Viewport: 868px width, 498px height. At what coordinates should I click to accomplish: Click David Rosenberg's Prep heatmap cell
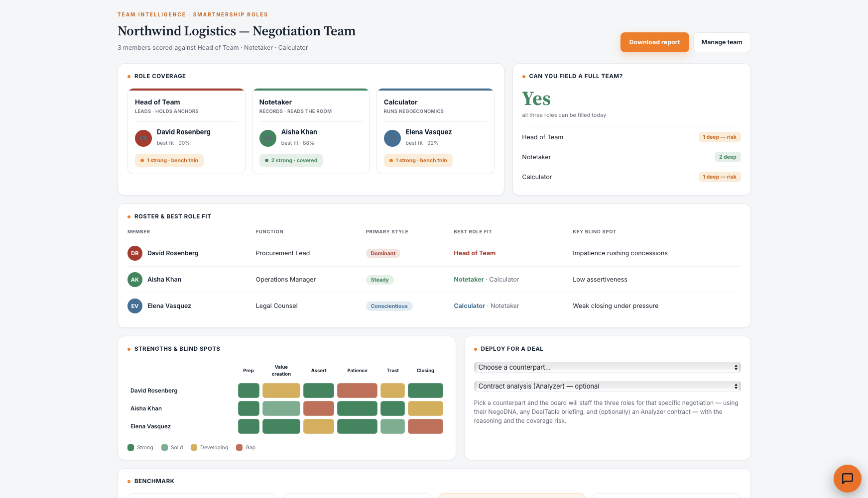point(248,391)
